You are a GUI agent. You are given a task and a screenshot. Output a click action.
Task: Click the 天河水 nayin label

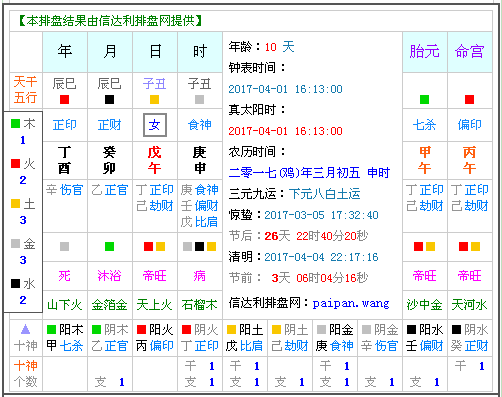coord(469,305)
